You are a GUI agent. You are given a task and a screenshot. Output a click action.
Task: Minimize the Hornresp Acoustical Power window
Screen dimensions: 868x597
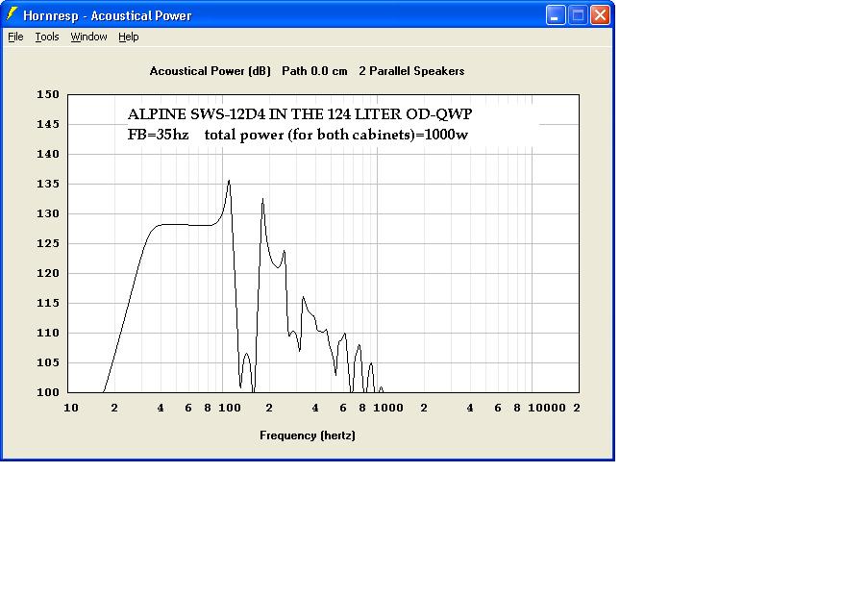coord(556,15)
